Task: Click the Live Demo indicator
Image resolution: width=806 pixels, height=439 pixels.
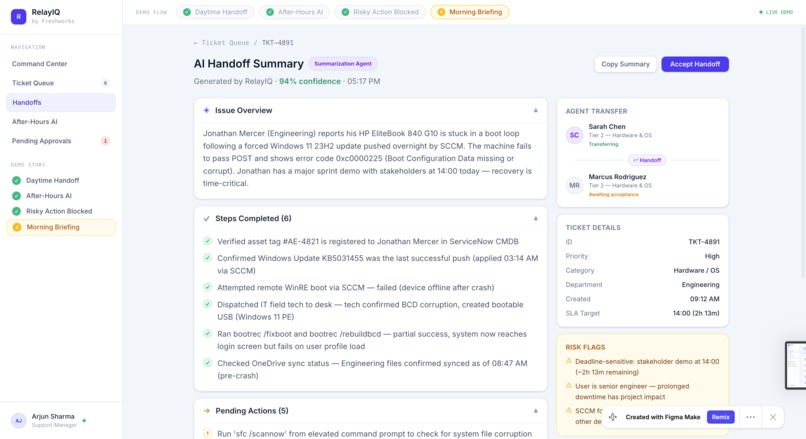Action: tap(776, 12)
